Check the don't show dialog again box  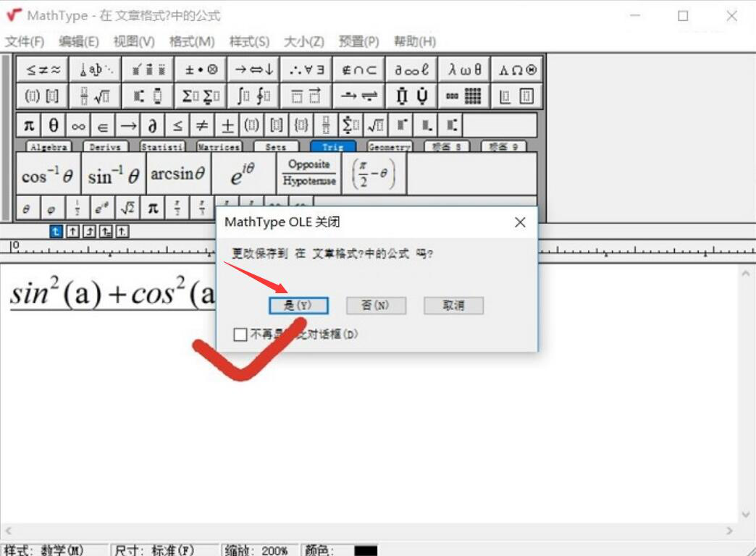240,334
